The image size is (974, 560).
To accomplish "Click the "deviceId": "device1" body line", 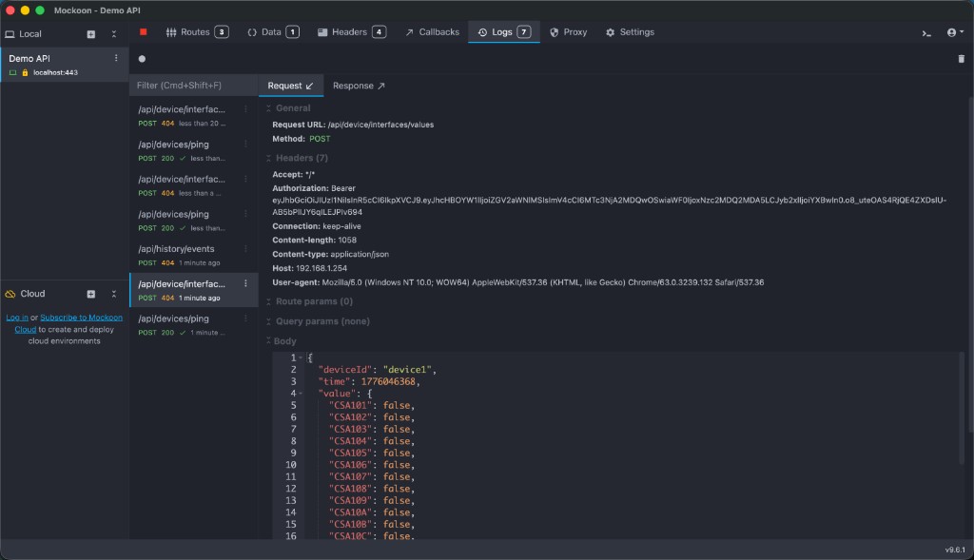I will point(378,370).
